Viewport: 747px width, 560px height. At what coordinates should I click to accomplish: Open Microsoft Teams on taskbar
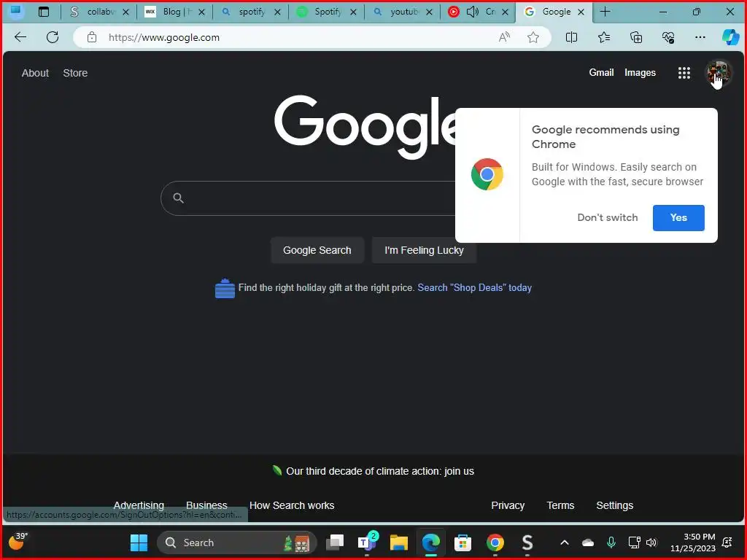pos(368,542)
